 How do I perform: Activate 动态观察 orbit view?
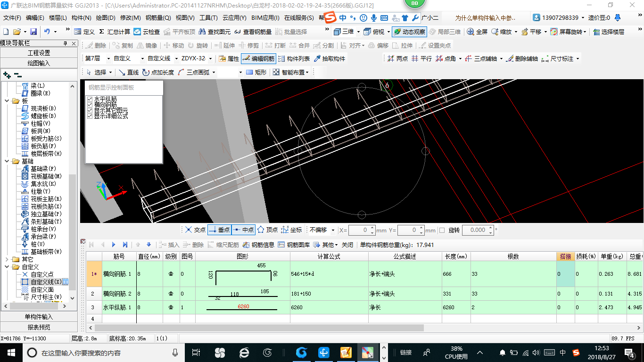pos(409,32)
